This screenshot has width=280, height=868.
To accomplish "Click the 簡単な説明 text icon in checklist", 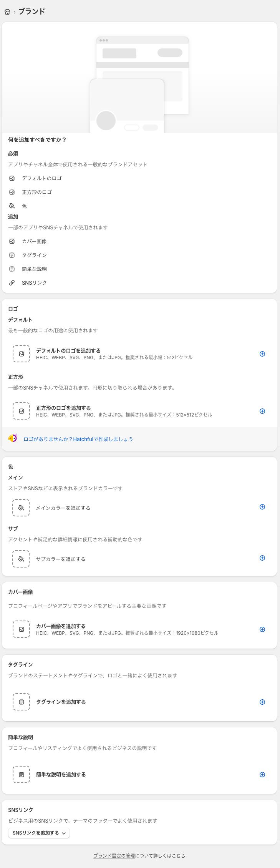I will [x=11, y=269].
